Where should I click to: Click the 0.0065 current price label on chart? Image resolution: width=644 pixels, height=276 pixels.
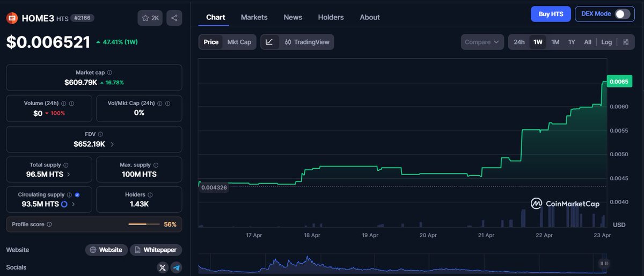click(x=619, y=82)
